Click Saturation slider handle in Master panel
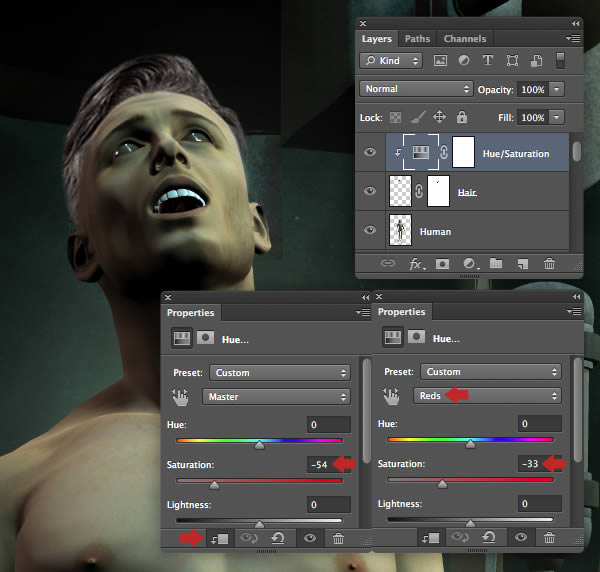 [214, 485]
